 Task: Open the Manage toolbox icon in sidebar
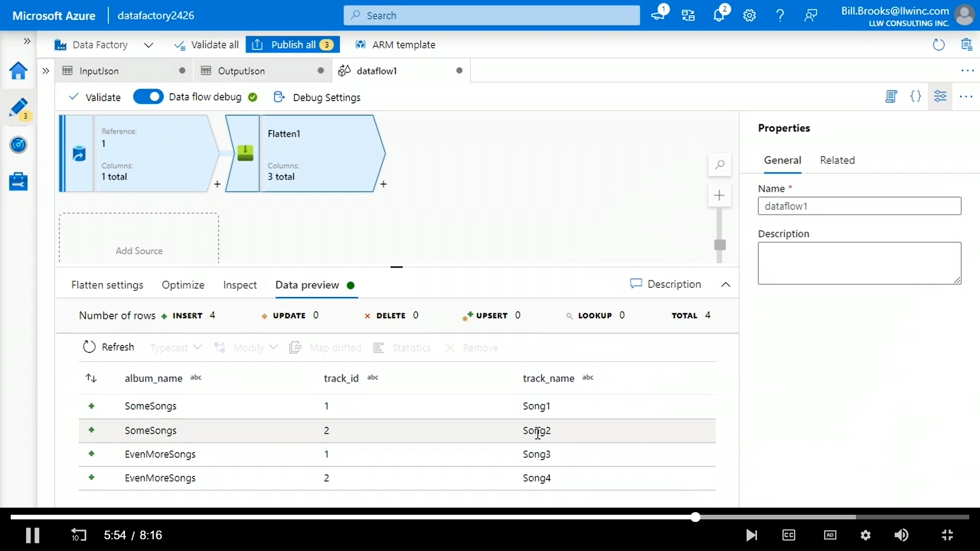coord(18,181)
